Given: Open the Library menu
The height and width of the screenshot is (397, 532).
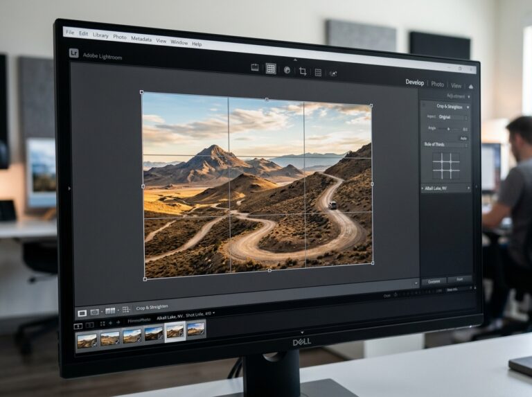Looking at the screenshot, I should pos(100,35).
